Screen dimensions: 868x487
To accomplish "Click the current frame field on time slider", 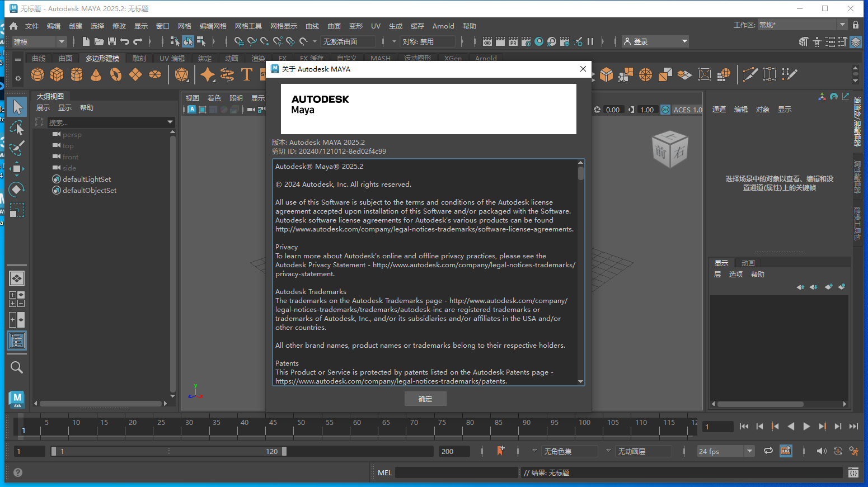I will 718,427.
